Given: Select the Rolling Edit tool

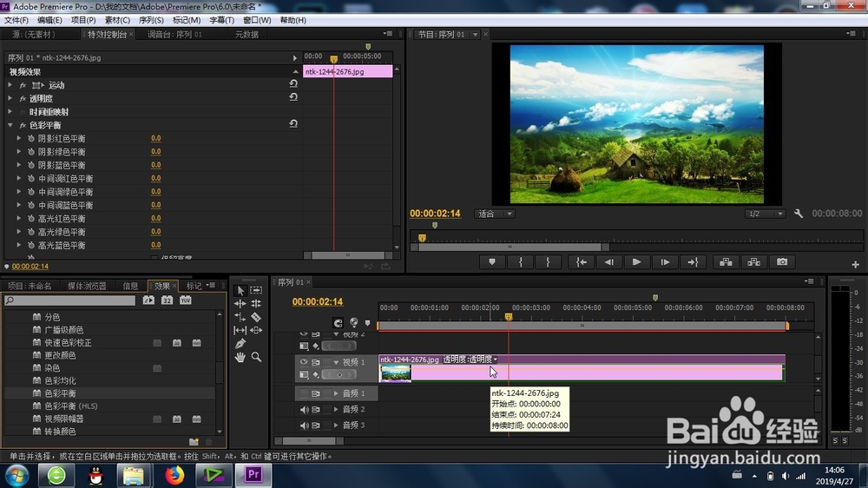Looking at the screenshot, I should click(256, 304).
